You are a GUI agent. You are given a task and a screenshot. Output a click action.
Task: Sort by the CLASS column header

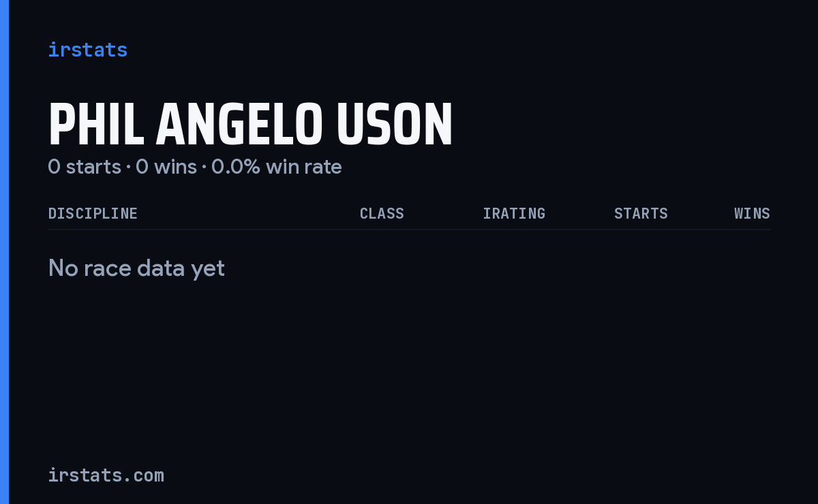382,213
